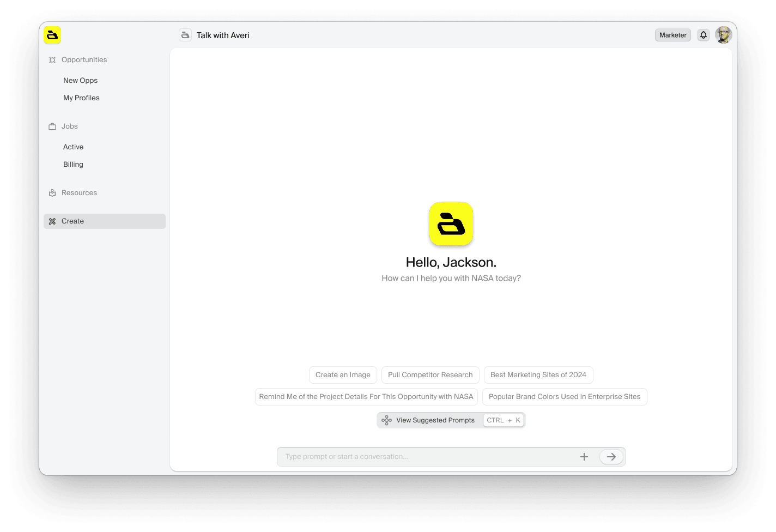Click the plus attachment icon in prompt bar
Screen dimensions: 776x532
click(584, 457)
